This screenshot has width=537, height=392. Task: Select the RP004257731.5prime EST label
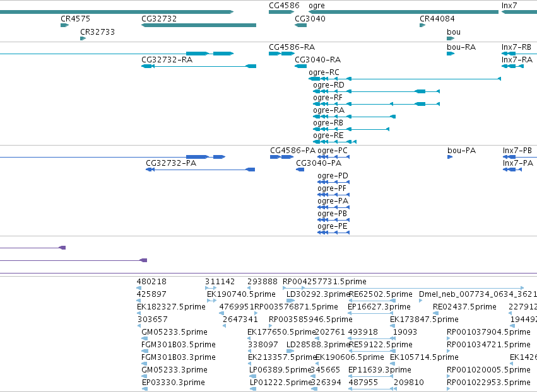[324, 282]
